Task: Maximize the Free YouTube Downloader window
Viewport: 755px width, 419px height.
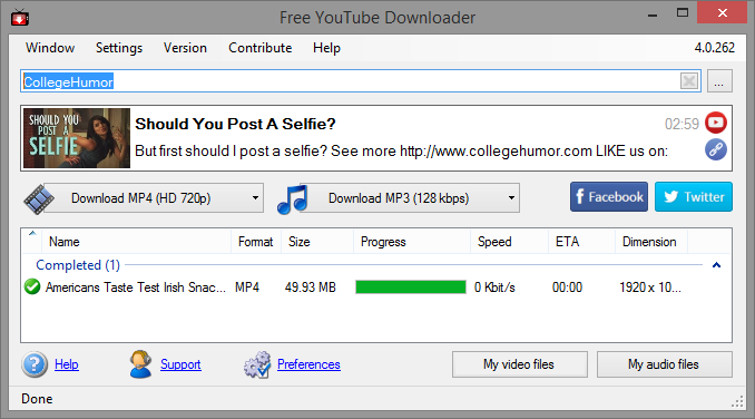Action: (x=682, y=13)
